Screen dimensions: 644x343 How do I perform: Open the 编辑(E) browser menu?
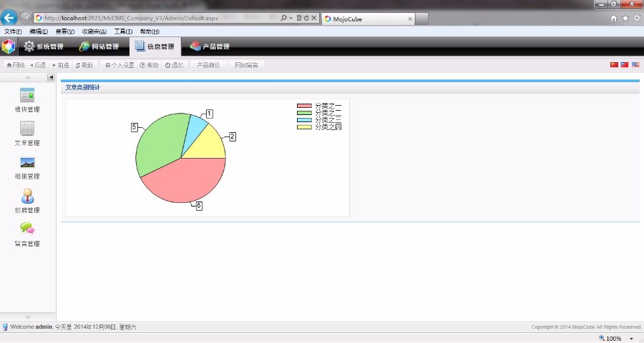[x=39, y=31]
